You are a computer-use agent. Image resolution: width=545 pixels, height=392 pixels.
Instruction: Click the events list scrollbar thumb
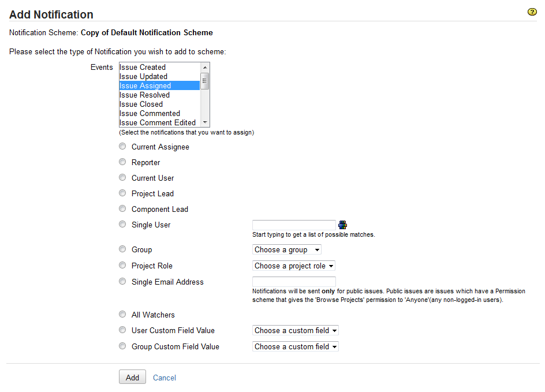205,81
